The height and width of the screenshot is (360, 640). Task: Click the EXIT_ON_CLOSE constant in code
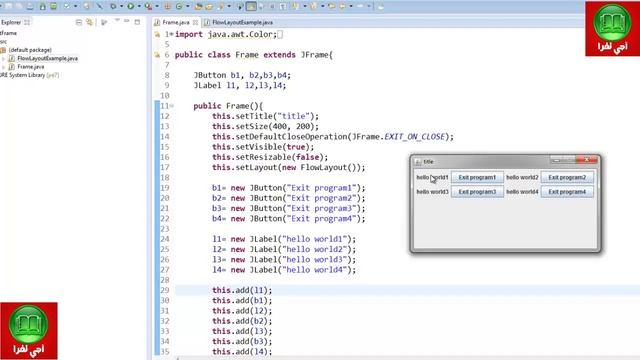[x=414, y=137]
